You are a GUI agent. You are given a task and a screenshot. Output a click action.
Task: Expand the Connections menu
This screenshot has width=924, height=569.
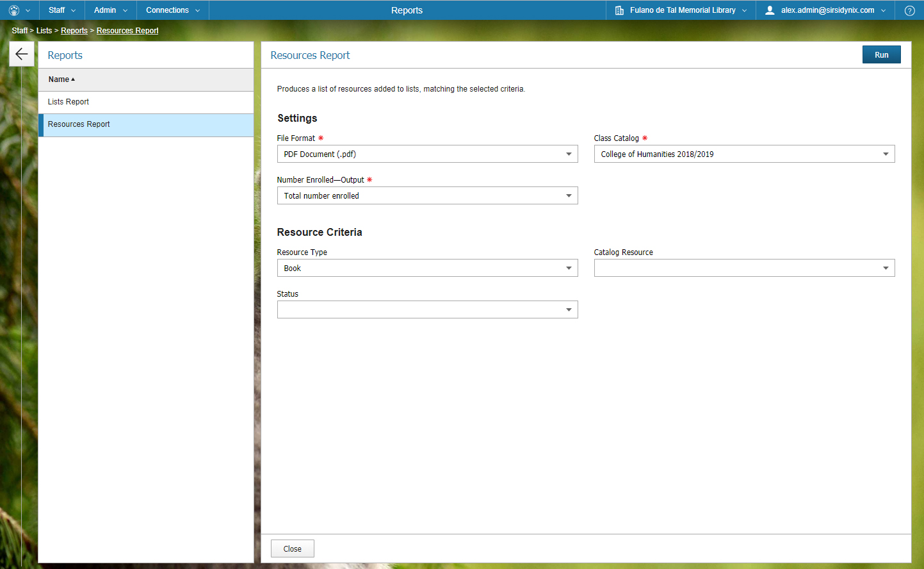[172, 10]
